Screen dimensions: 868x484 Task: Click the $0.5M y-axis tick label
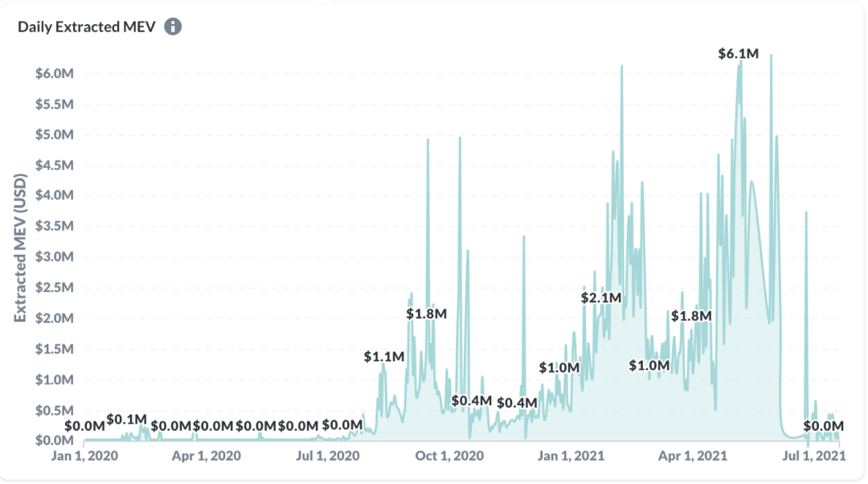(x=55, y=410)
